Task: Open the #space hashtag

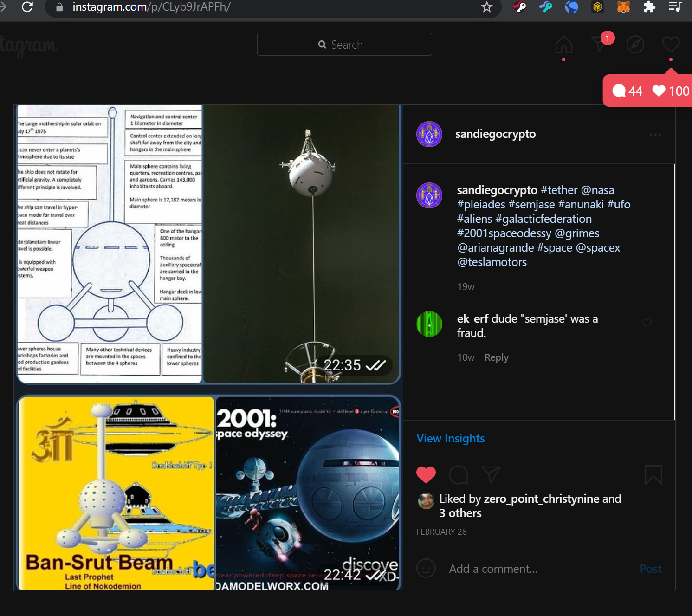Action: coord(555,248)
